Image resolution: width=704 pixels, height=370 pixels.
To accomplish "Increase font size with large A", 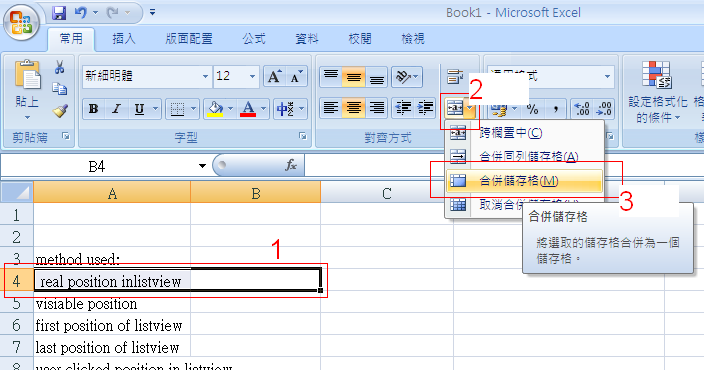I will tap(274, 76).
